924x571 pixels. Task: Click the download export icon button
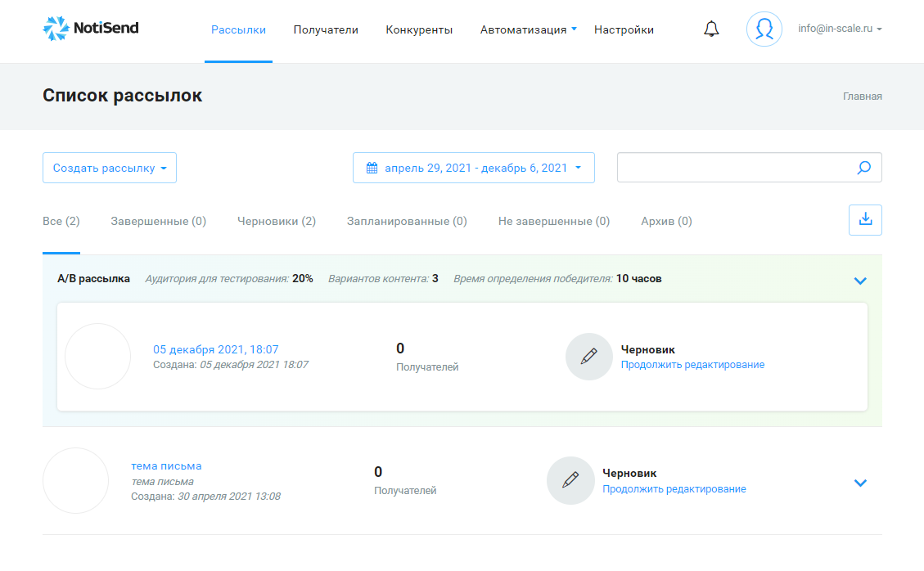[x=865, y=220]
